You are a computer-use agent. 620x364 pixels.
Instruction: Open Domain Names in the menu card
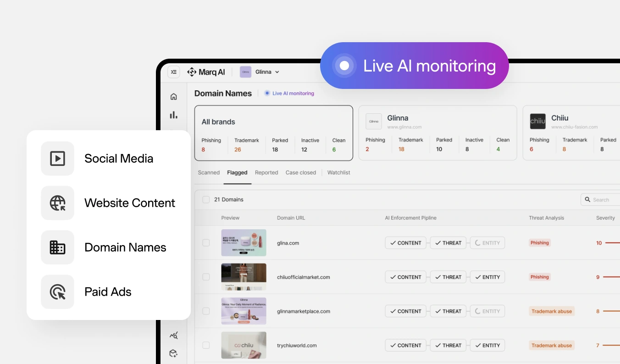[109, 248]
